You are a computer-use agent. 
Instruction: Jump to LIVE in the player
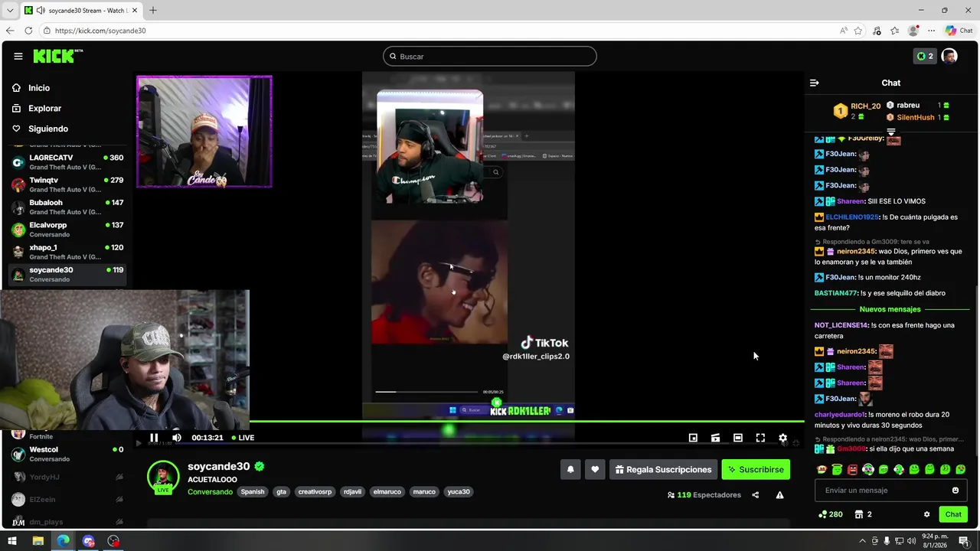coord(242,438)
